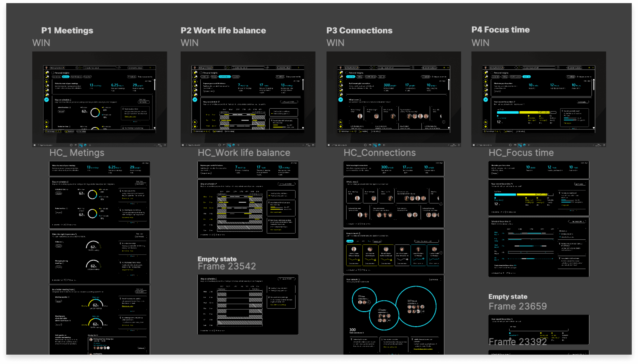Select the Frame 23542 empty state thumbnail
638x364 pixels.
(x=248, y=304)
